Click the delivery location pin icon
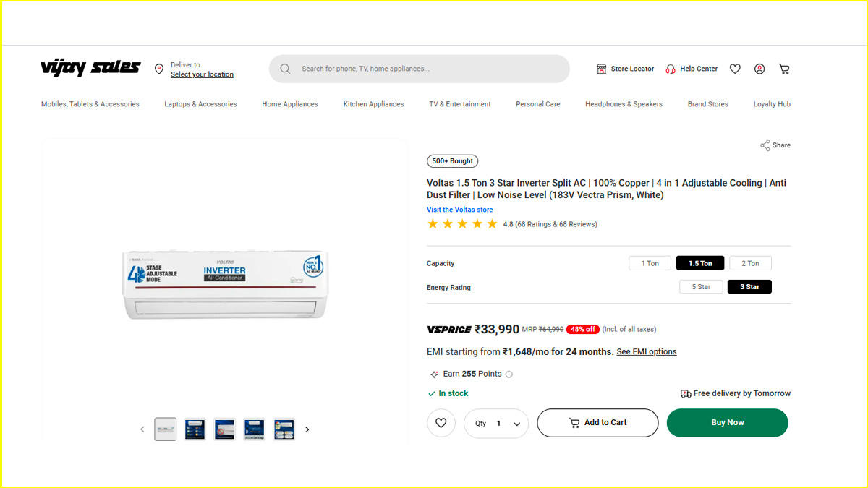This screenshot has width=868, height=488. pos(159,69)
